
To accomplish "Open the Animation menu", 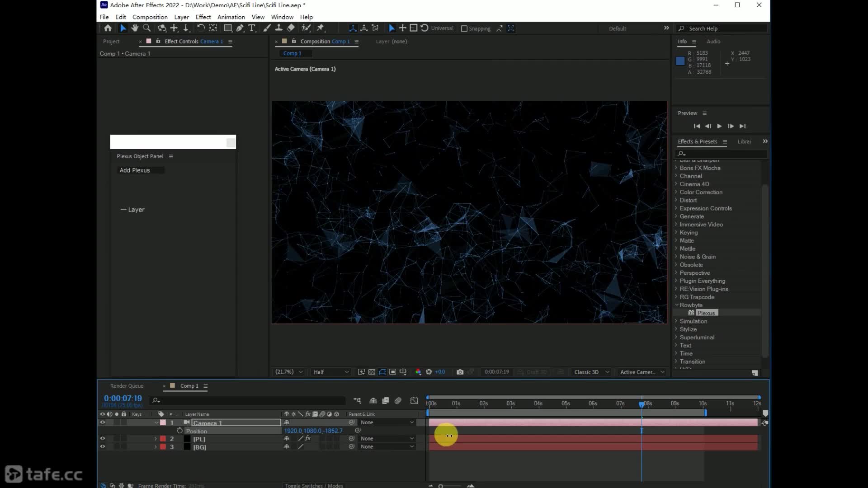I will [231, 17].
